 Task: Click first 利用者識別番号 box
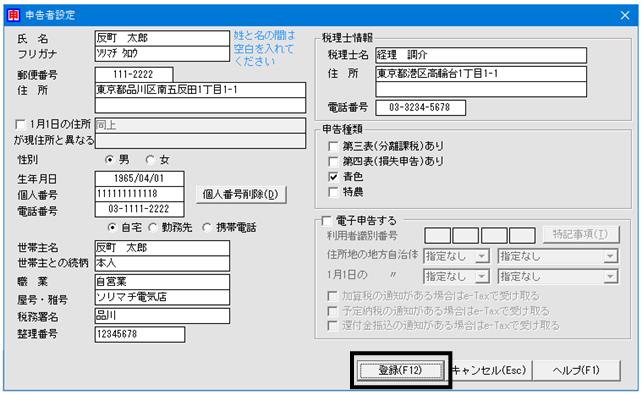pos(438,236)
